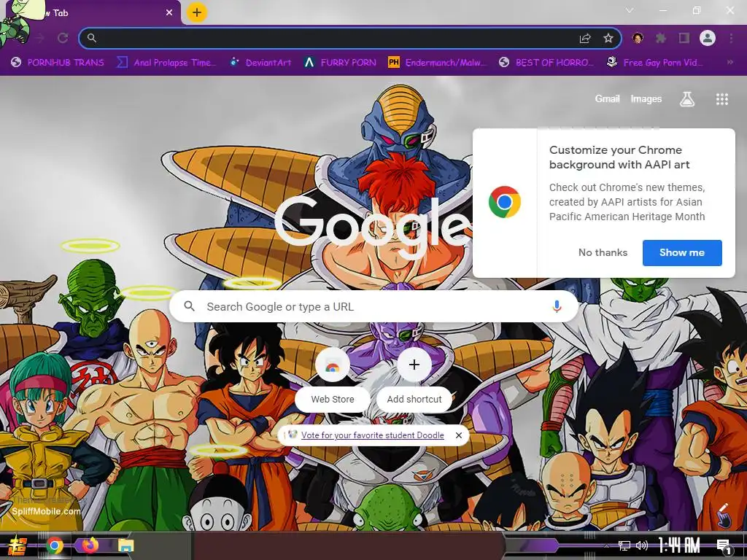Open the Images link
This screenshot has width=747, height=560.
[x=646, y=98]
